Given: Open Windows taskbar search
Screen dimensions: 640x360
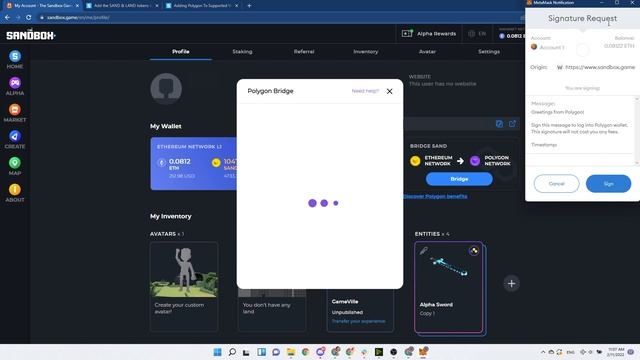Looking at the screenshot, I should (x=232, y=352).
